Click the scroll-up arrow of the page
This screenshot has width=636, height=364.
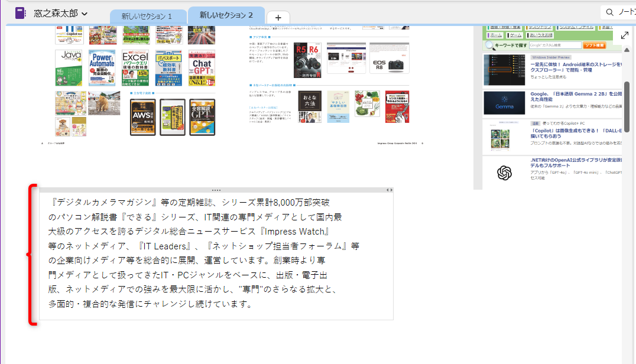click(627, 50)
